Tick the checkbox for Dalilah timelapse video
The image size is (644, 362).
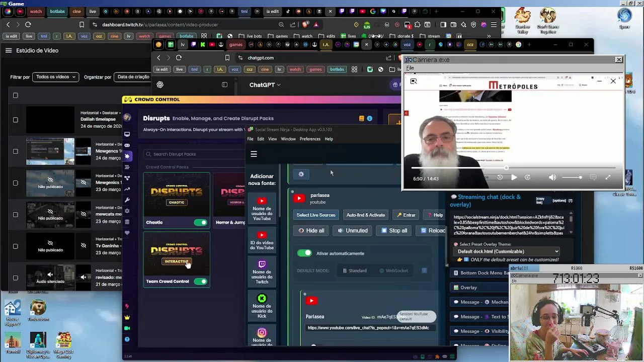[x=15, y=120]
